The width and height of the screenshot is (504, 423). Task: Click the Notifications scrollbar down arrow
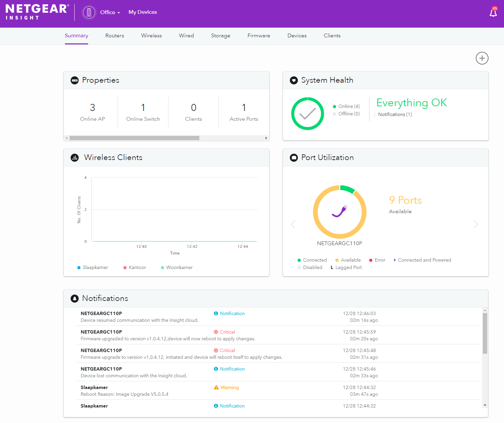485,405
